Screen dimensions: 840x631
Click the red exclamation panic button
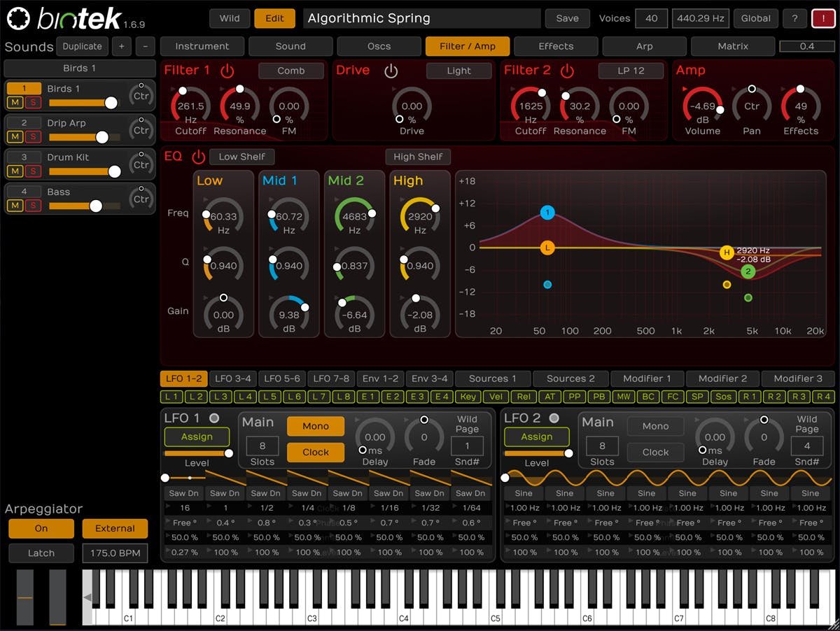pos(822,18)
